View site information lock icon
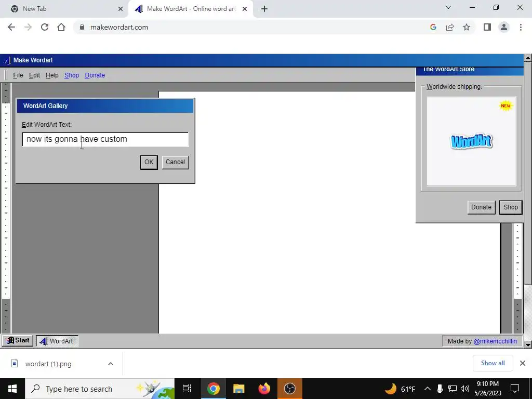532x399 pixels. pyautogui.click(x=82, y=27)
